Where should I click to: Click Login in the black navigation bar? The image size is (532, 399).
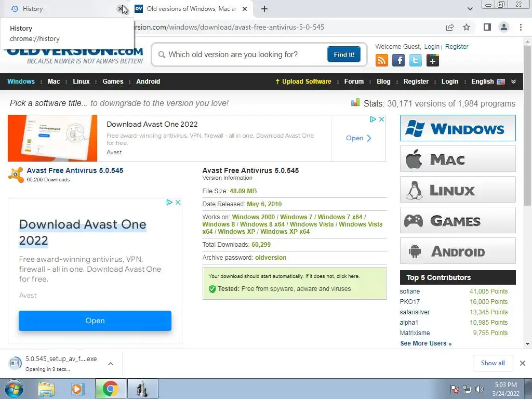pyautogui.click(x=450, y=82)
